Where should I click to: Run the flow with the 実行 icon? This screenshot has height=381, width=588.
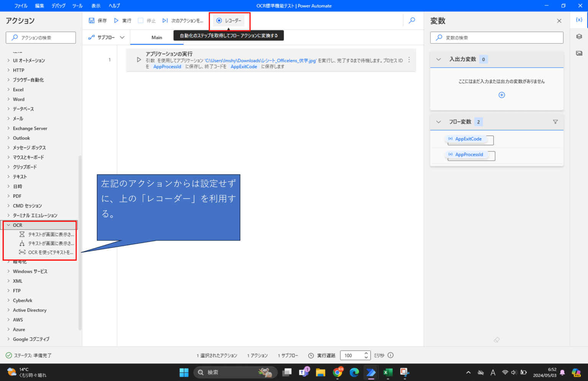pyautogui.click(x=116, y=20)
